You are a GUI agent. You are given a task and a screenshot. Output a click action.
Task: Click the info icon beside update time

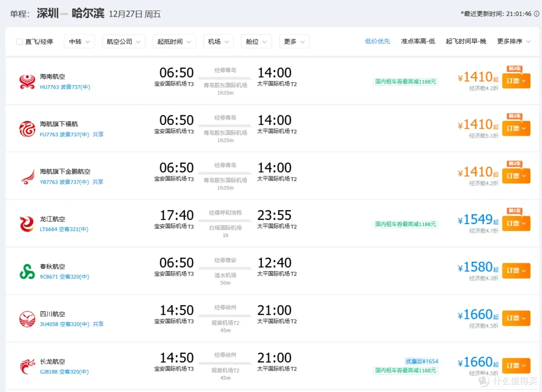[x=536, y=14]
